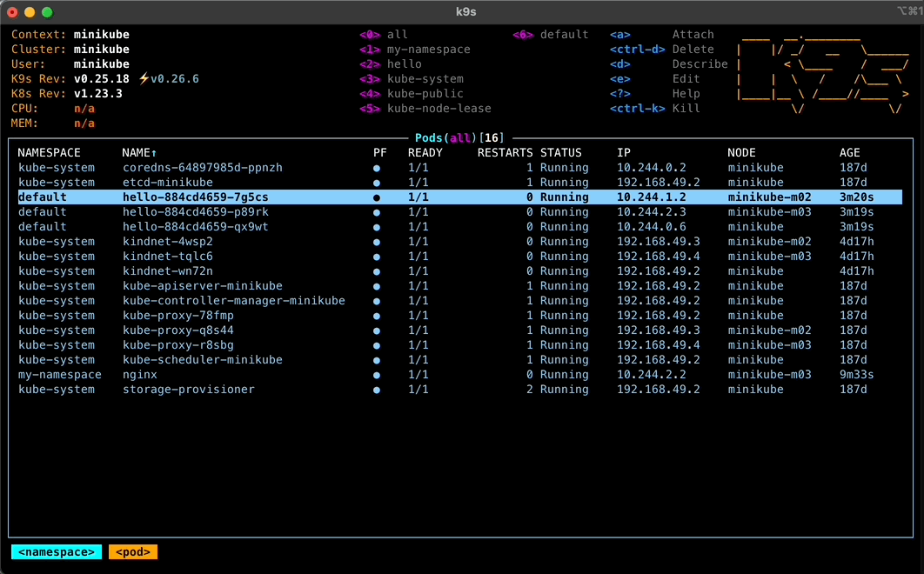This screenshot has height=574, width=924.
Task: Click the Help command hint
Action: click(654, 94)
